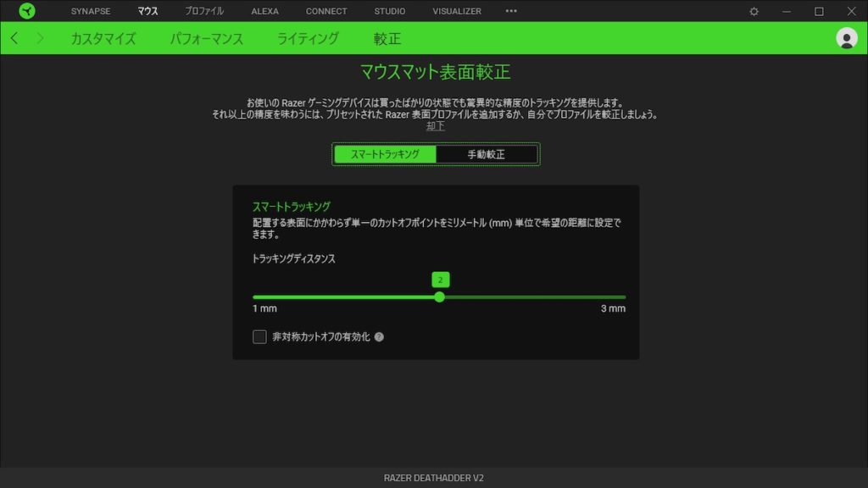Open the STUDIO tab
This screenshot has width=868, height=488.
(390, 11)
